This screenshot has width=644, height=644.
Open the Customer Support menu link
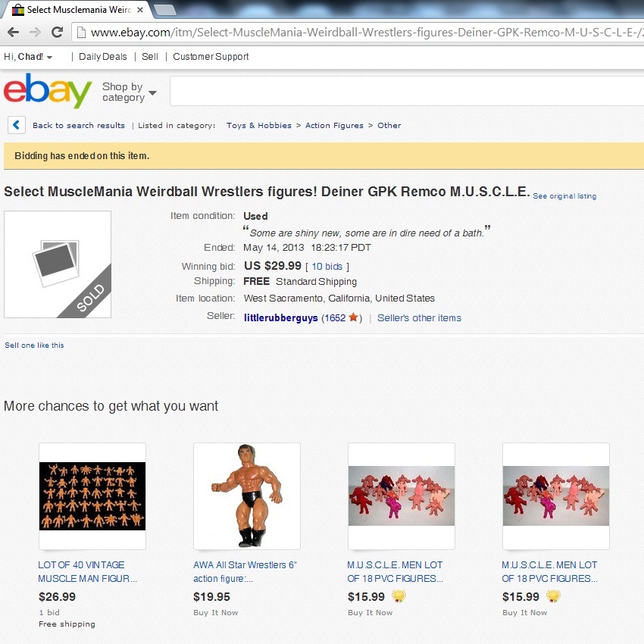pyautogui.click(x=211, y=57)
